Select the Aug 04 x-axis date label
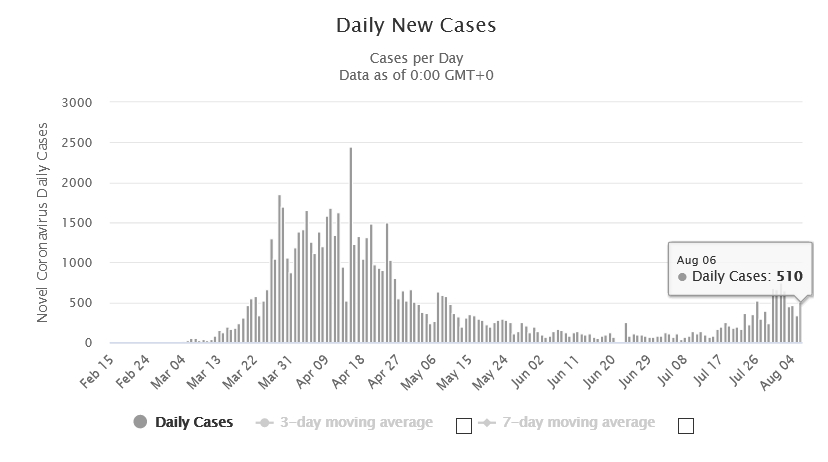The height and width of the screenshot is (462, 828). pos(777,372)
